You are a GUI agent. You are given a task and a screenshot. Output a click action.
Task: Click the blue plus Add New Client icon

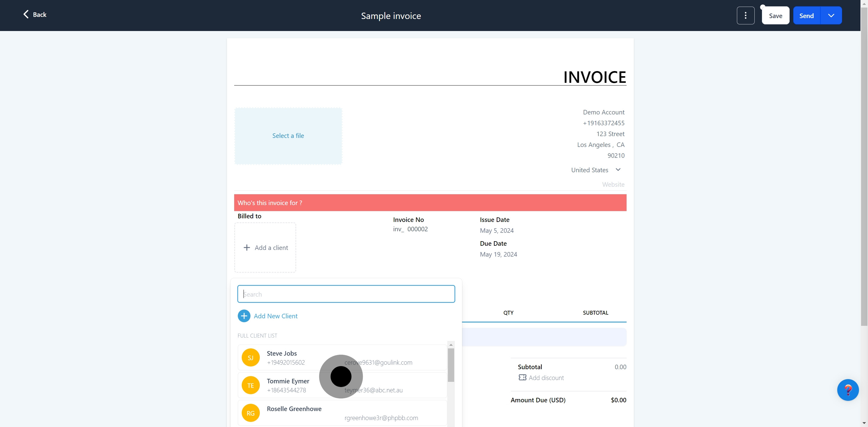tap(244, 316)
